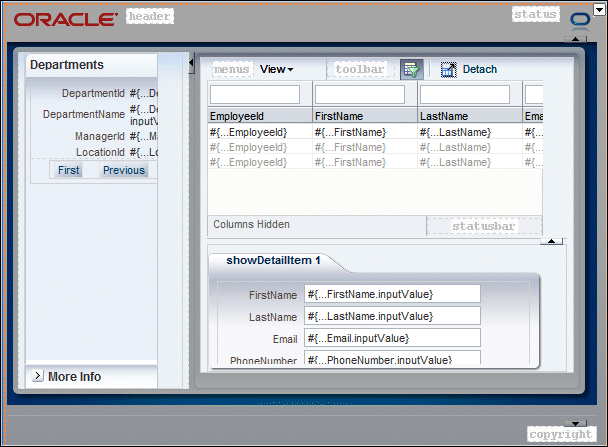Click the DepartmentName label
Viewport: 608px width, 447px height.
pos(84,114)
